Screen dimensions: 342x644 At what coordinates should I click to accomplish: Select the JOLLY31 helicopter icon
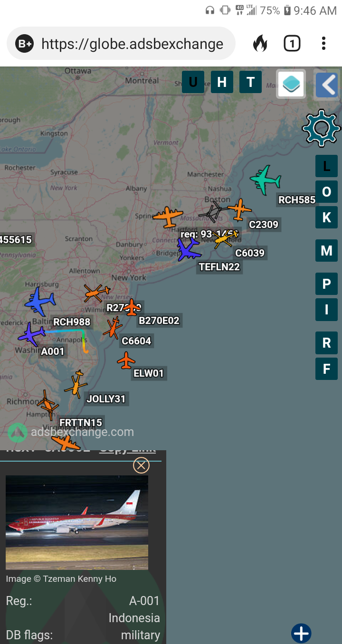76,384
